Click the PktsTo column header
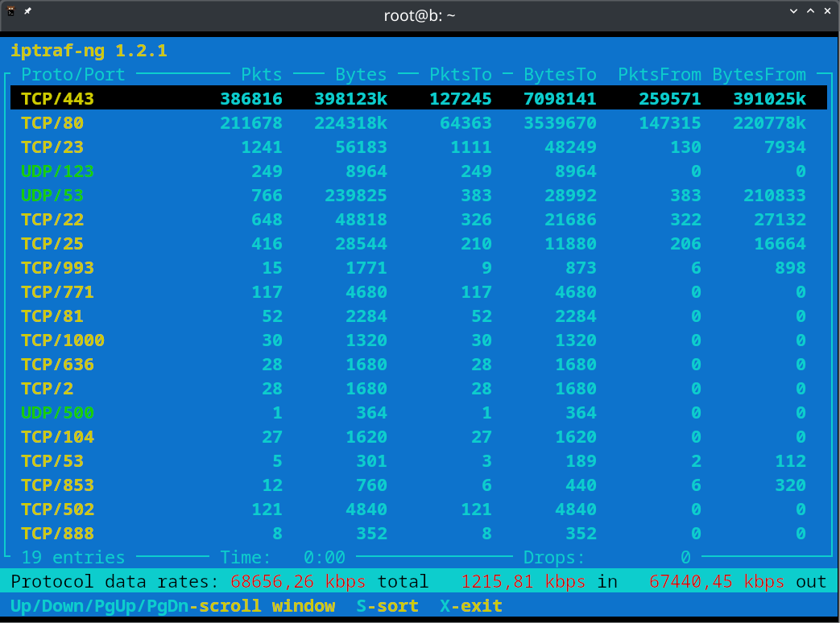 pos(461,75)
